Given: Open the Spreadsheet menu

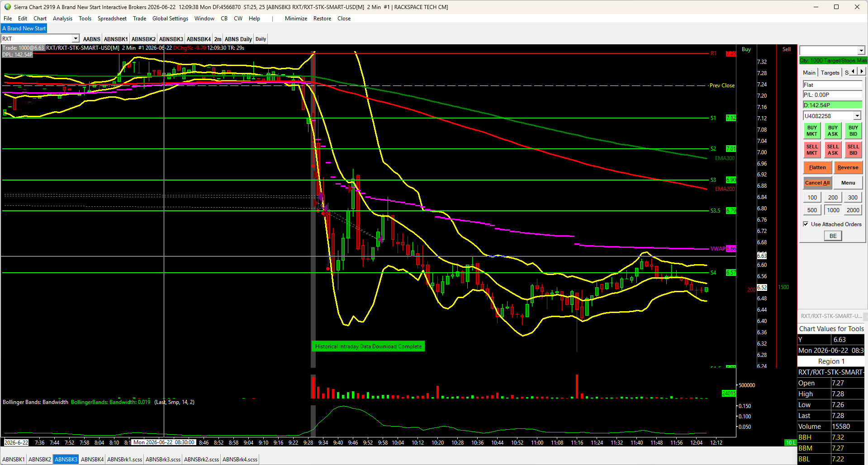Looking at the screenshot, I should coord(112,19).
